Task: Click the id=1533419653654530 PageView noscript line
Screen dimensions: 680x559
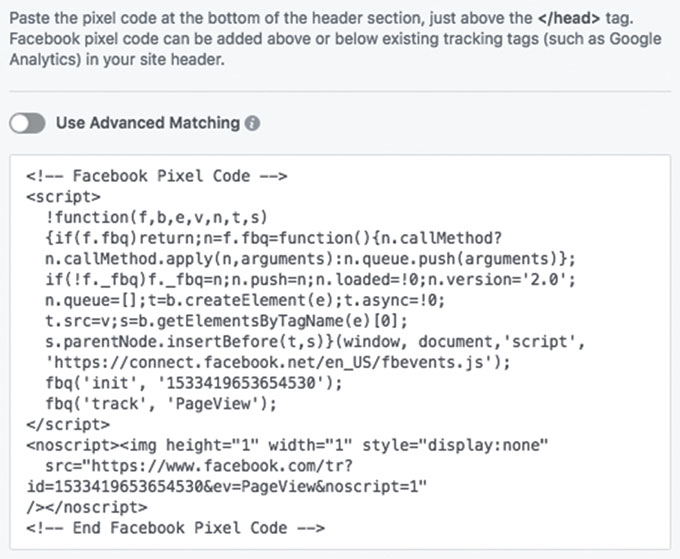Action: (227, 487)
